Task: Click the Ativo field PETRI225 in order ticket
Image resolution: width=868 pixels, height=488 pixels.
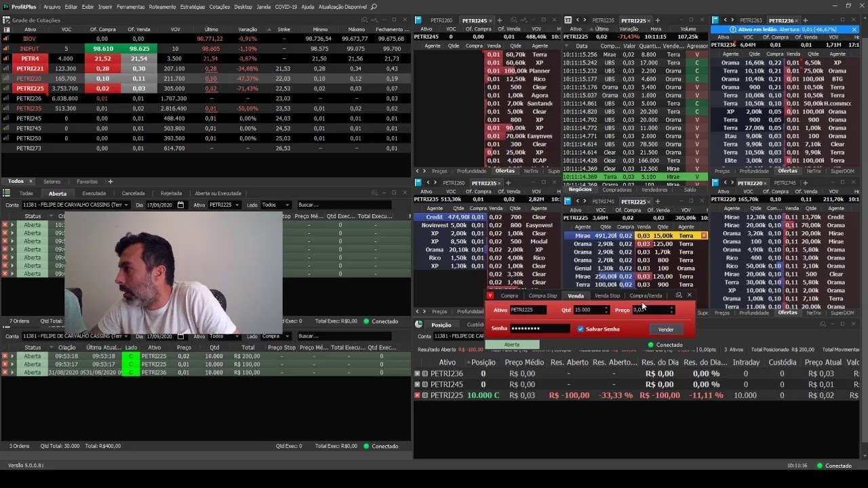Action: (528, 310)
